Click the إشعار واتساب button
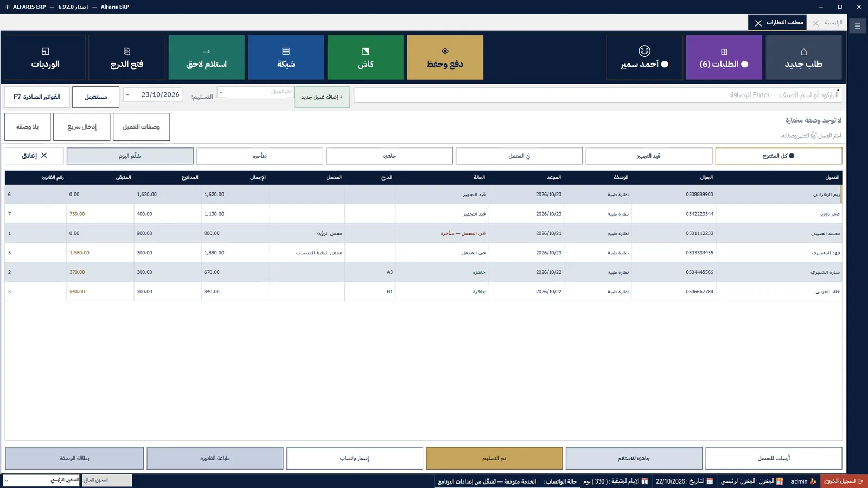868x488 pixels. click(354, 458)
